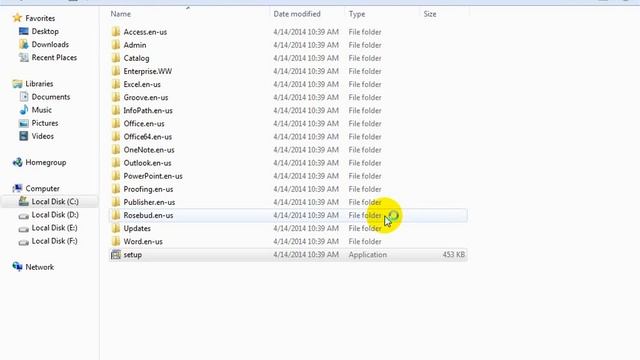Select the setup application icon
640x360 pixels.
[116, 254]
